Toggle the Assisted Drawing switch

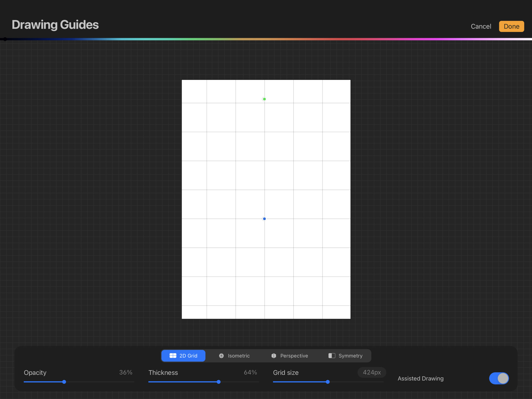[x=499, y=378]
